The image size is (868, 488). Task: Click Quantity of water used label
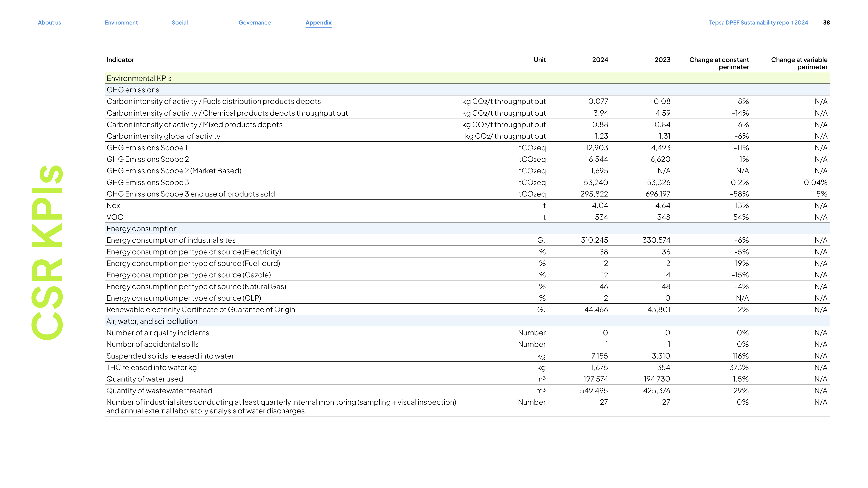point(145,379)
